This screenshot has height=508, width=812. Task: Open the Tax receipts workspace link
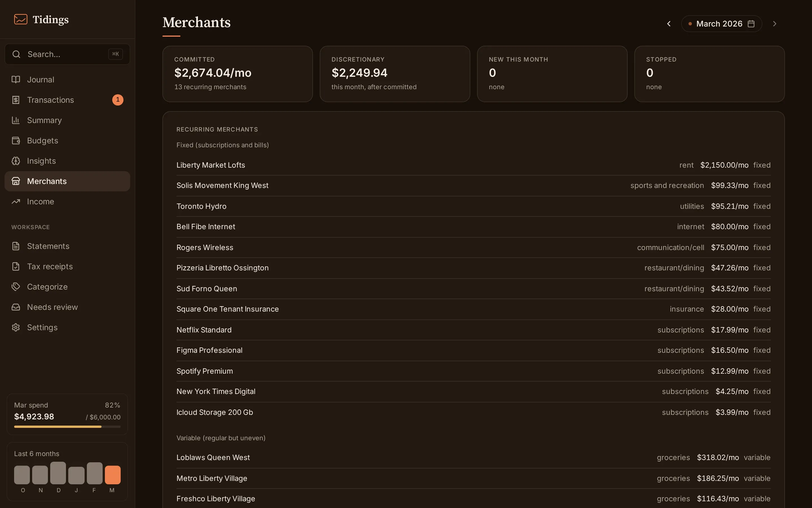click(x=67, y=266)
